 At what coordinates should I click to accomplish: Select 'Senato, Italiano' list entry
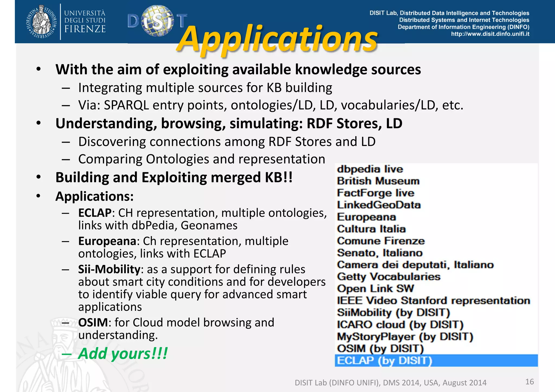(380, 253)
